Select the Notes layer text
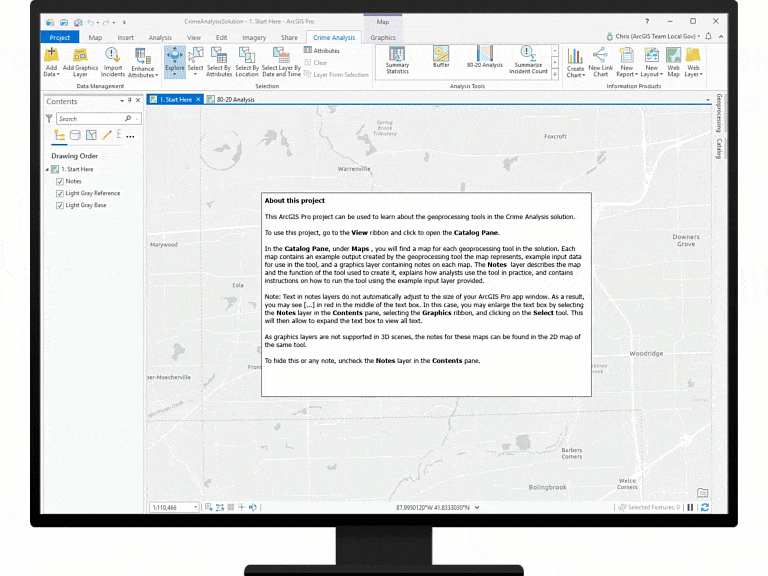This screenshot has width=768, height=576. point(73,181)
